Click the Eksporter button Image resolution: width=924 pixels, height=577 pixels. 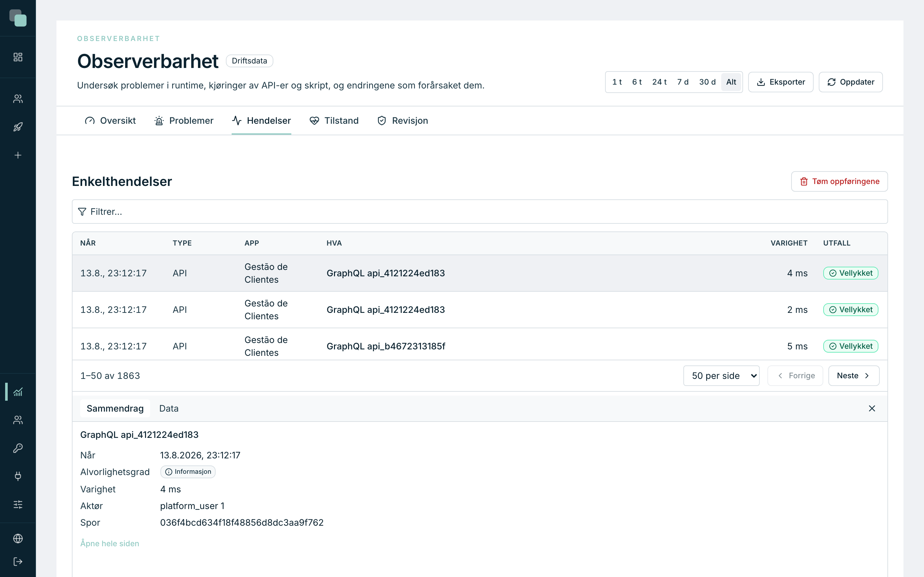pos(781,82)
